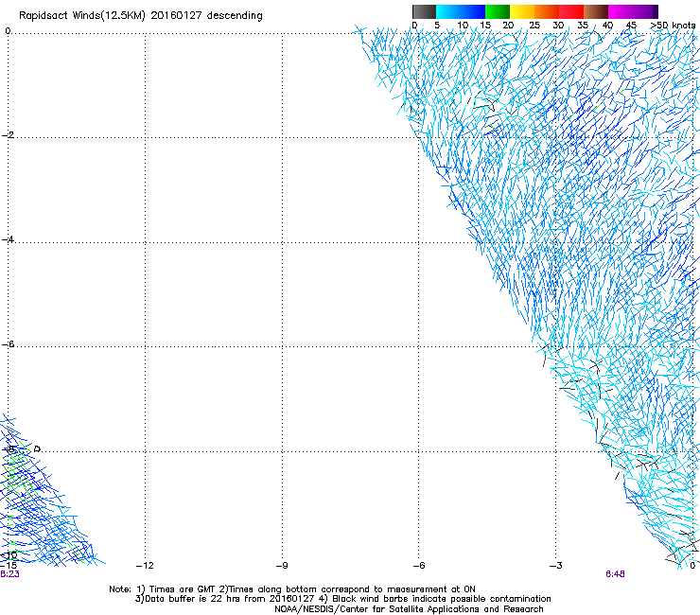Click latitude axis label '-2'

point(8,135)
